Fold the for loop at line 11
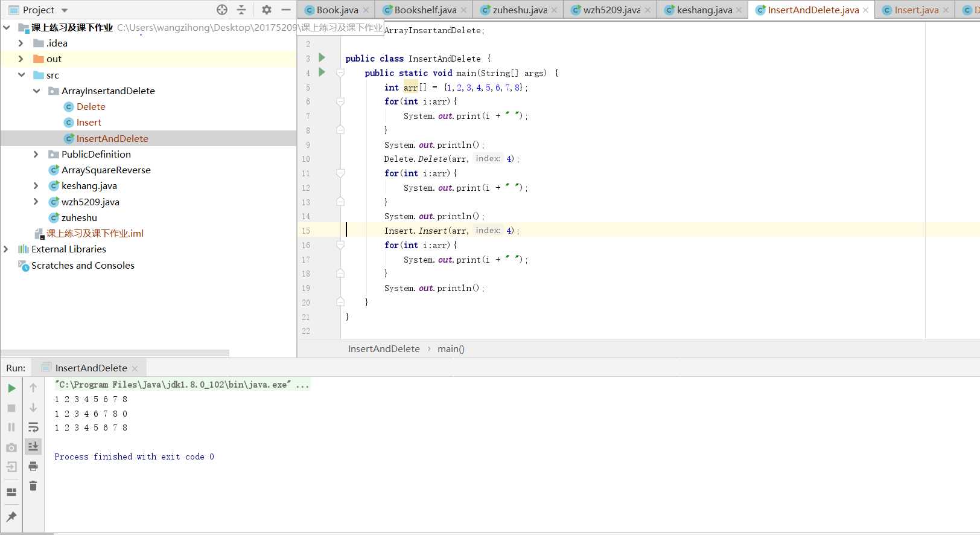Viewport: 980px width, 535px height. click(340, 173)
